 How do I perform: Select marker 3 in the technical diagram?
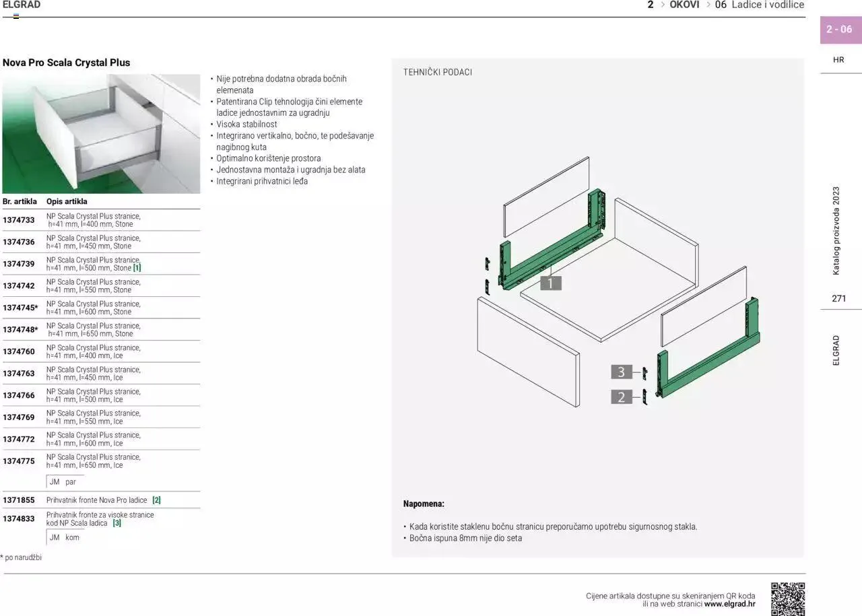click(x=620, y=371)
